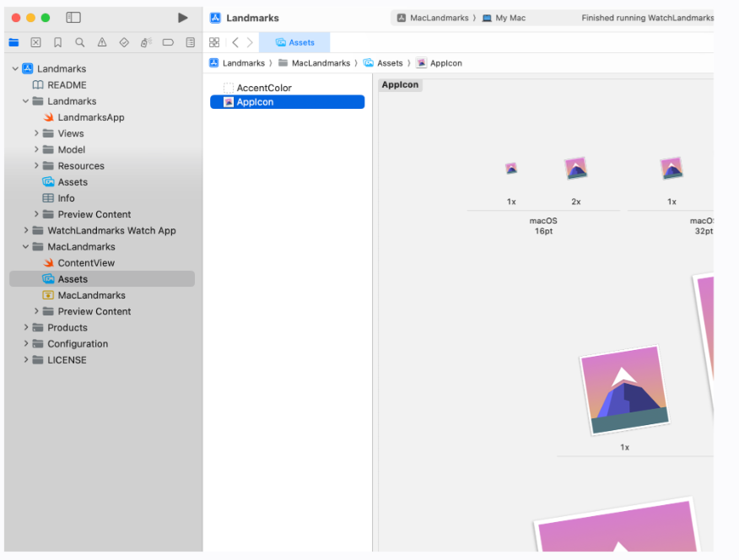This screenshot has height=560, width=739.
Task: Expand Preview Content under Landmarks group
Action: pos(36,214)
